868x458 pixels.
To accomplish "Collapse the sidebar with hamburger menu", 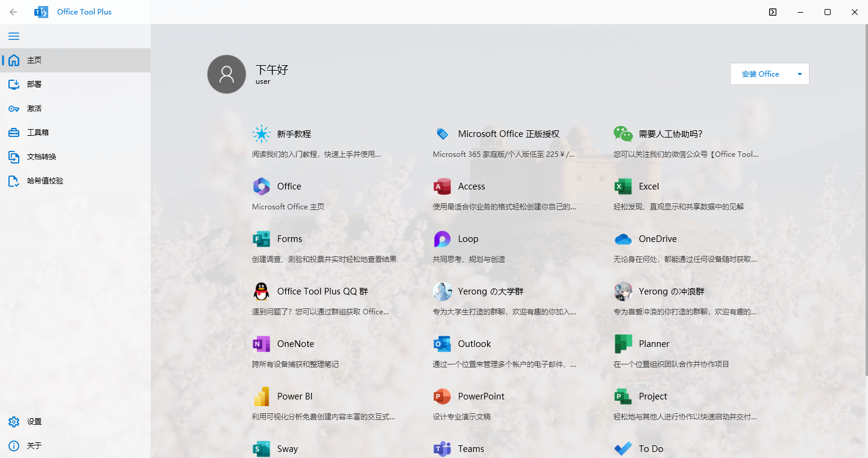I will pyautogui.click(x=14, y=36).
